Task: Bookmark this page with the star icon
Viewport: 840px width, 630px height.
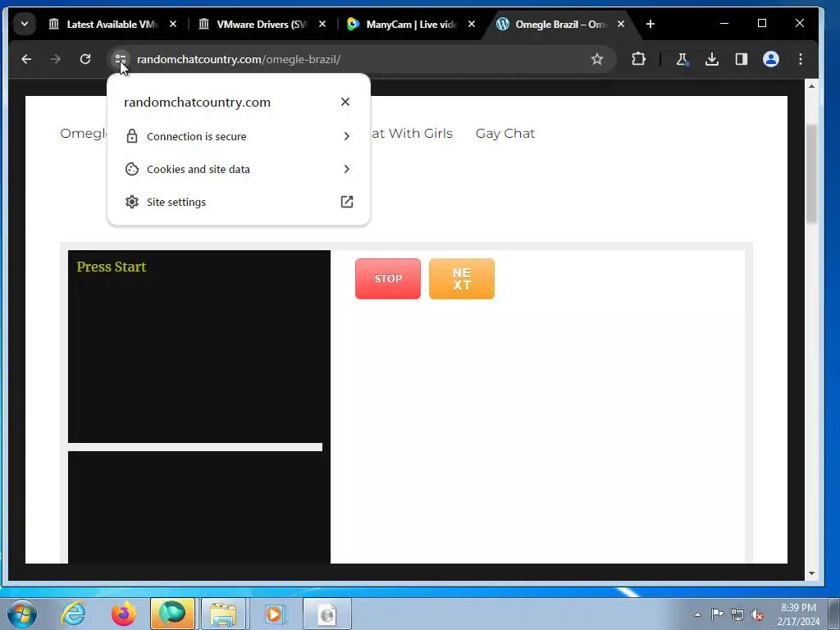Action: click(597, 59)
